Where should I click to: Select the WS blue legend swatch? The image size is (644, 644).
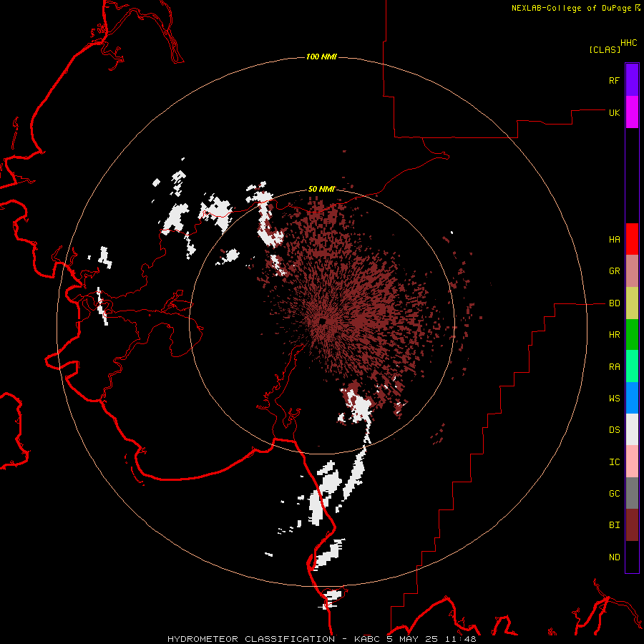[632, 398]
